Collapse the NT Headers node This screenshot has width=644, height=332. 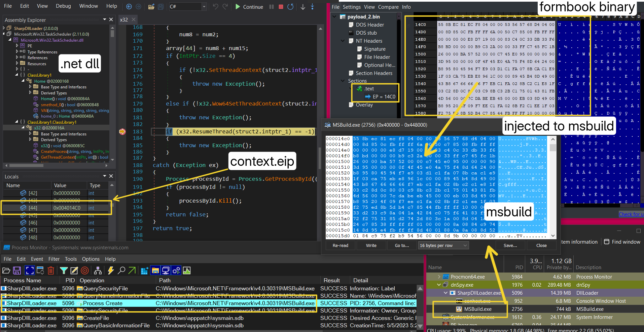coord(343,41)
